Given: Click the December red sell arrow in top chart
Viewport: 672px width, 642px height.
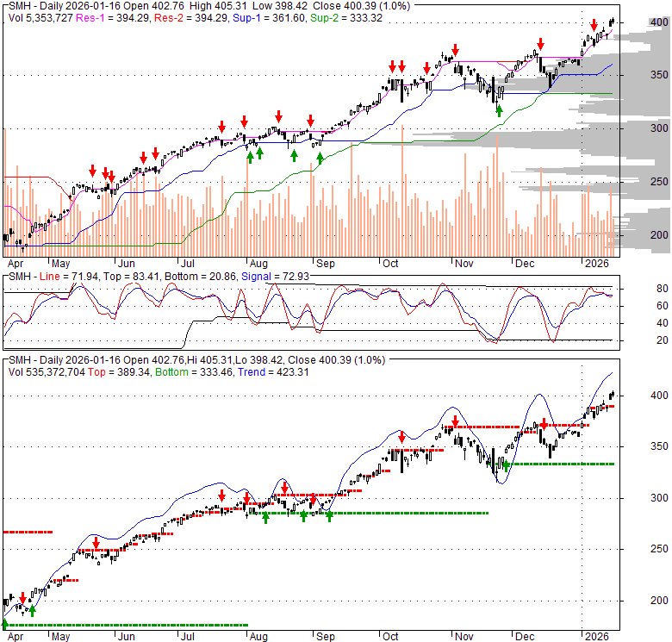Looking at the screenshot, I should [540, 44].
